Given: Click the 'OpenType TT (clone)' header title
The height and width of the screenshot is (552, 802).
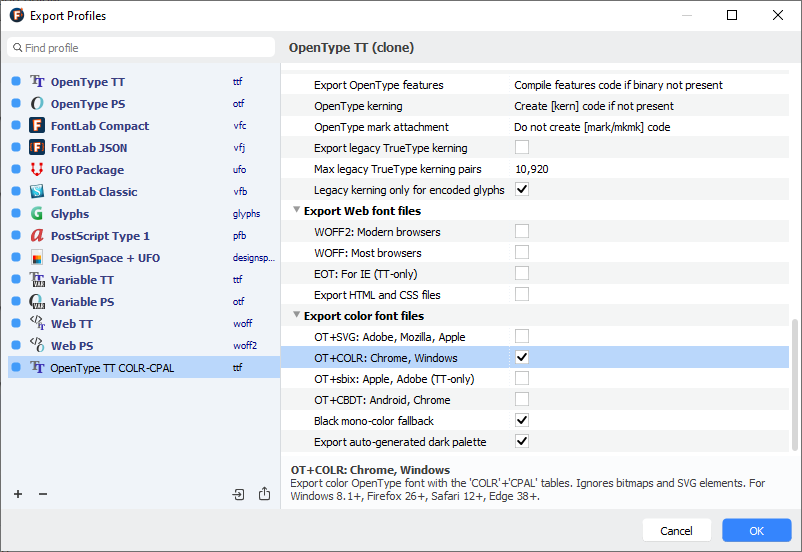Looking at the screenshot, I should (351, 48).
